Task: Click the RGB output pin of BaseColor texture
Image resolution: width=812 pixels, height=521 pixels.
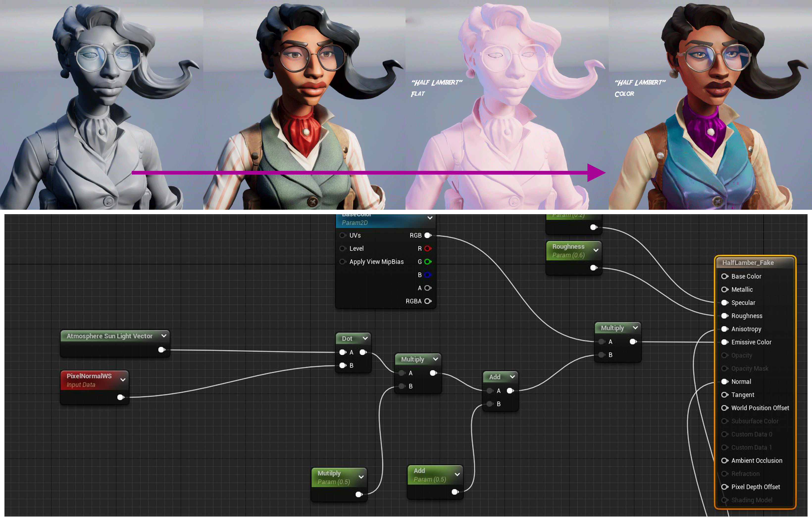Action: [428, 235]
